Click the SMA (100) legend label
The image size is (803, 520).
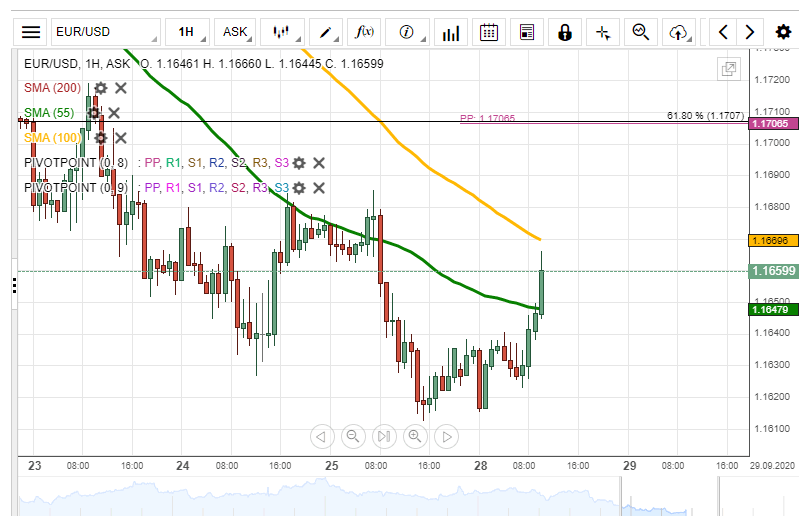coord(52,138)
